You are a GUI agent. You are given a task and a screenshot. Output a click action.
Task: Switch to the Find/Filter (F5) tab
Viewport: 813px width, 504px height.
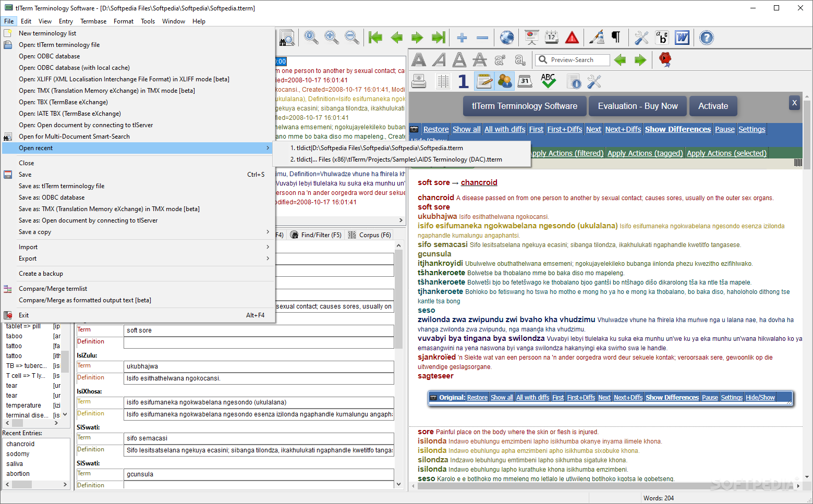(x=316, y=235)
